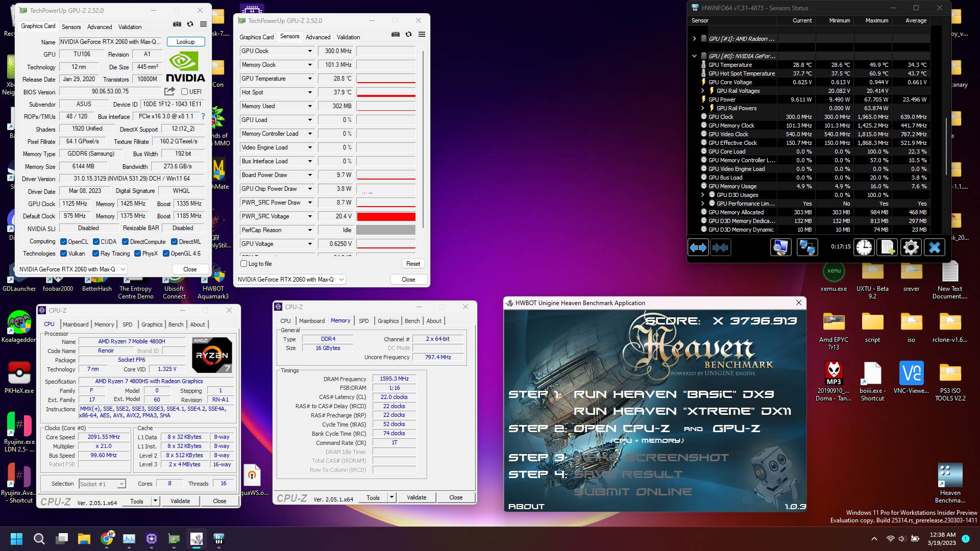Collapse NVIDIA GPU [#0] group in HWiNFO
Image resolution: width=980 pixels, height=551 pixels.
(694, 56)
